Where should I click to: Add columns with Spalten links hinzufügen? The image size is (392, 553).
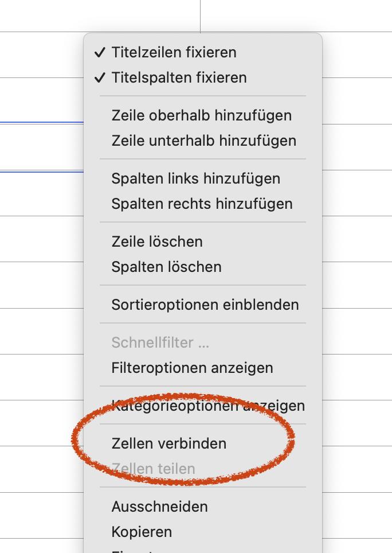click(195, 178)
